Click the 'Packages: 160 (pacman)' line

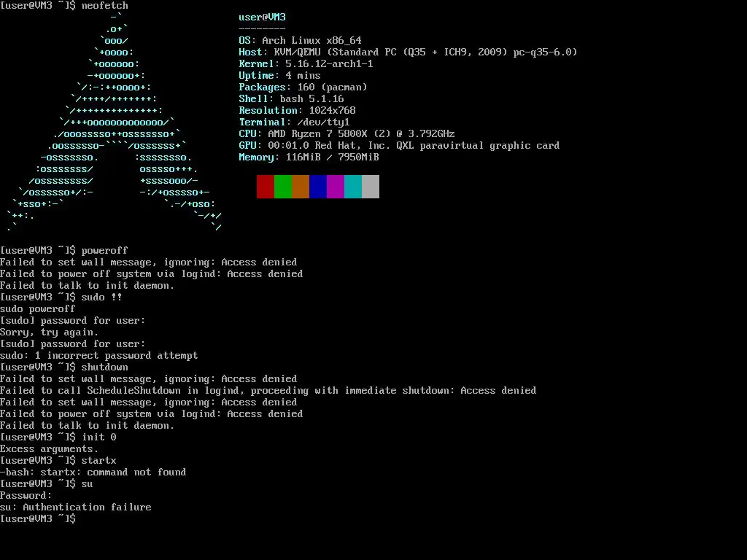click(303, 87)
